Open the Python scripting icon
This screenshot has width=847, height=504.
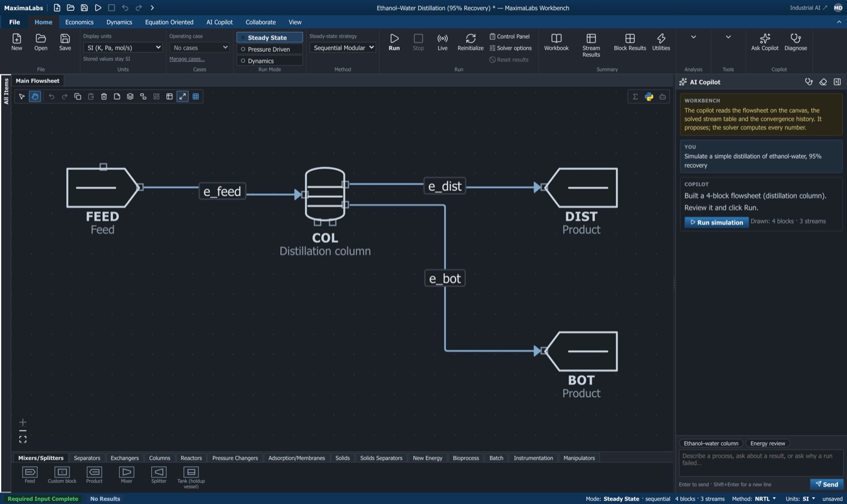pos(649,97)
